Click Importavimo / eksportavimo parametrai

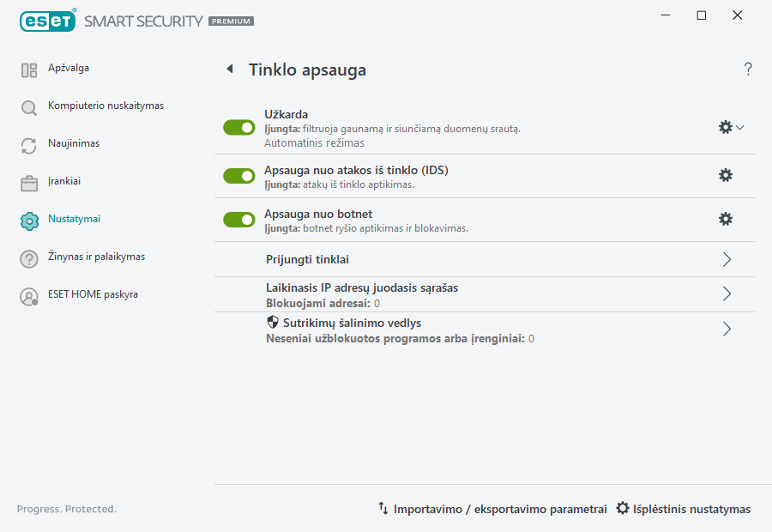[493, 508]
